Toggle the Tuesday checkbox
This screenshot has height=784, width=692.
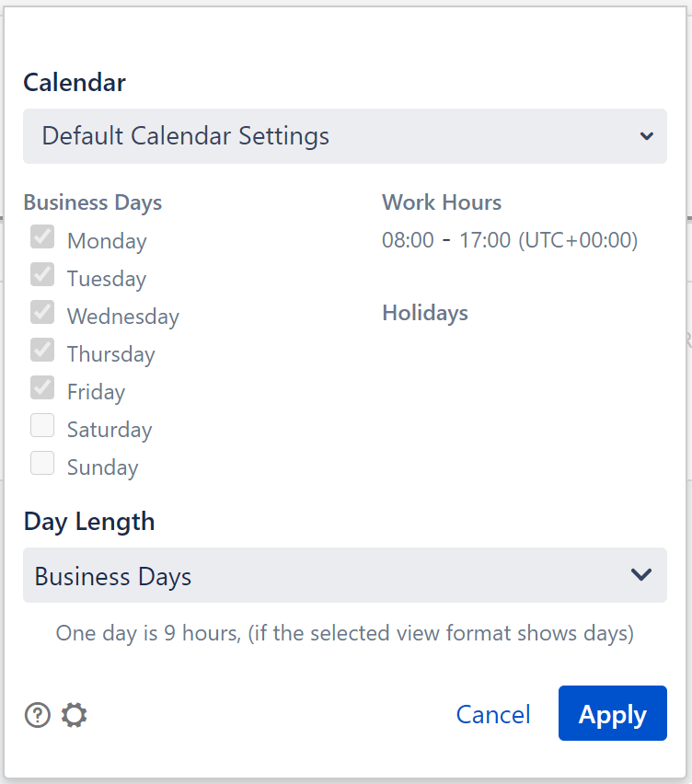[42, 275]
